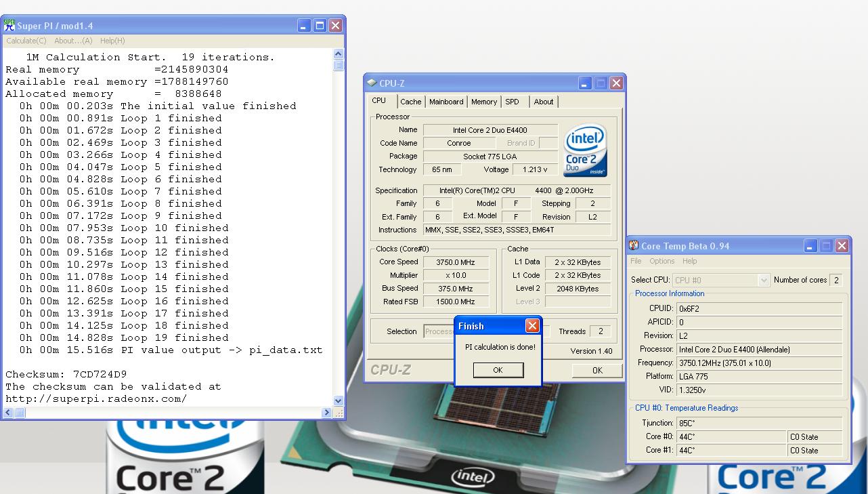The height and width of the screenshot is (494, 868).
Task: Click the Multiplier value x 10.0
Action: 455,275
